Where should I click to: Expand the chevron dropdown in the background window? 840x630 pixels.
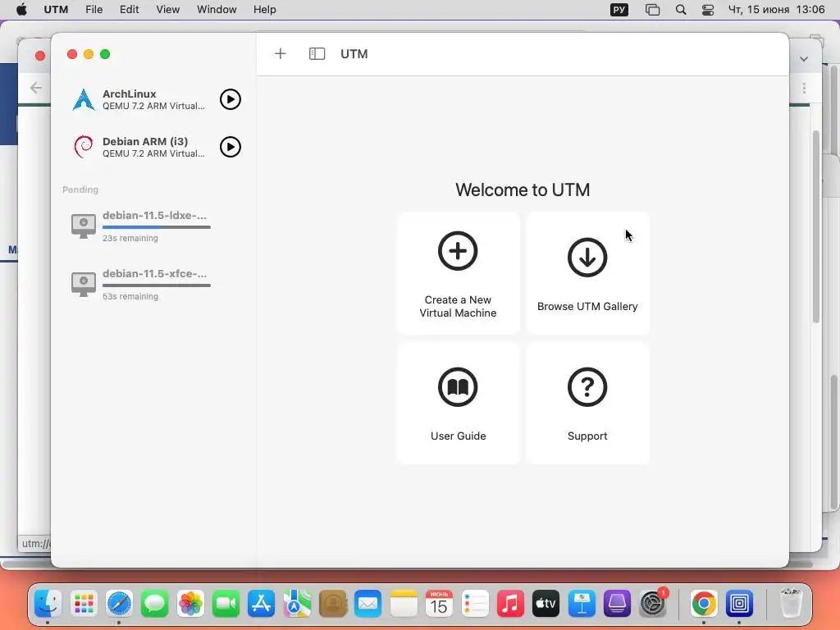pyautogui.click(x=804, y=59)
